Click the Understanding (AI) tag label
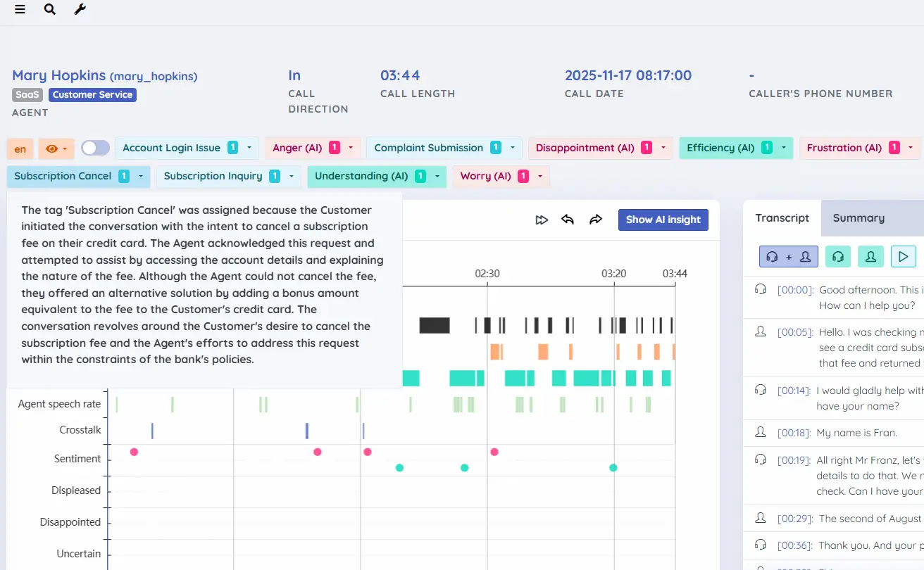 point(361,176)
